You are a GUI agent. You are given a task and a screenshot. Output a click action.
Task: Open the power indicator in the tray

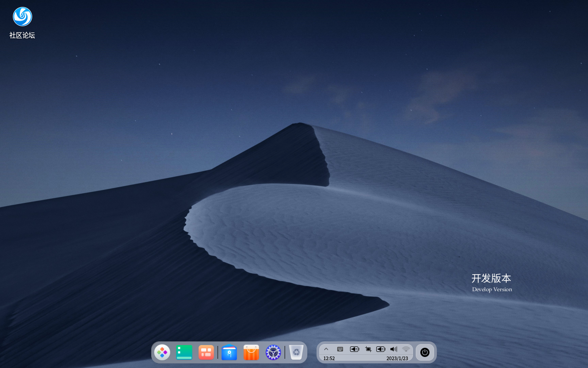pyautogui.click(x=425, y=352)
